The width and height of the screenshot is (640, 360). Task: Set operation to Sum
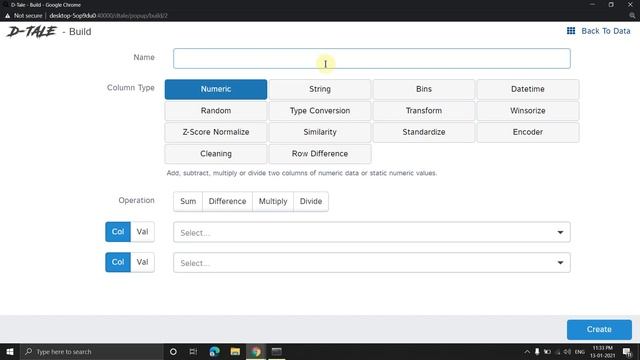(x=188, y=201)
